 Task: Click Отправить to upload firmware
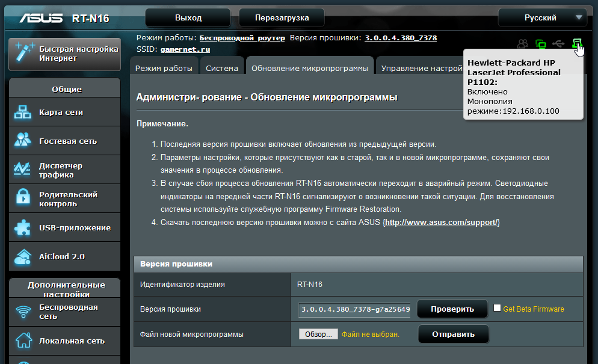pos(454,335)
